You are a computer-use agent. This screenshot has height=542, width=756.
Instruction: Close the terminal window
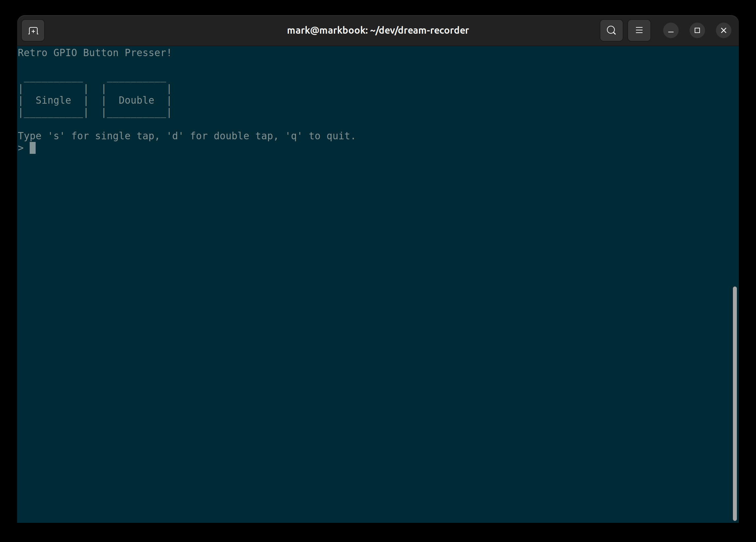[723, 31]
